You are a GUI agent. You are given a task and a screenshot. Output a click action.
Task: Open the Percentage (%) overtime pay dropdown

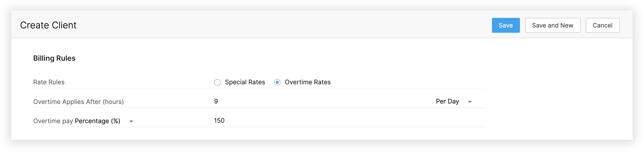tap(97, 121)
